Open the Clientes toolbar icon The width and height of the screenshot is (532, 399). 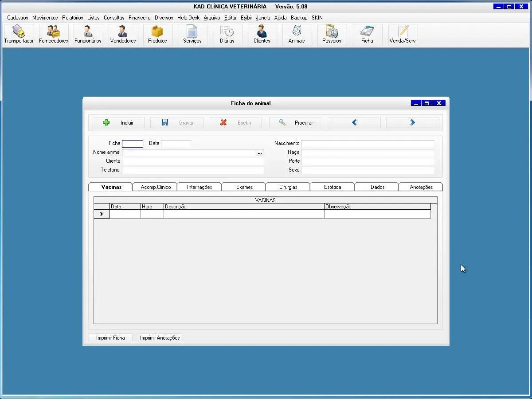[262, 35]
